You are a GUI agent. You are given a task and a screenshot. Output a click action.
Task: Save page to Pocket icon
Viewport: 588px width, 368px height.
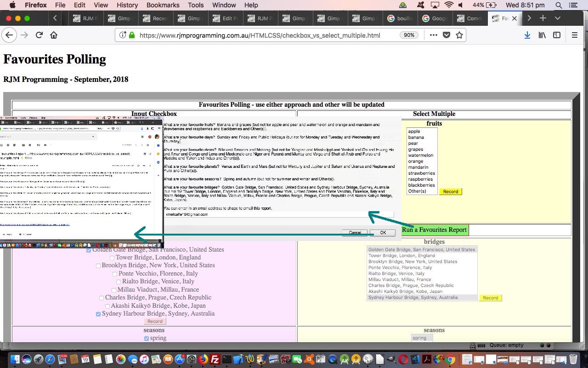[x=446, y=35]
